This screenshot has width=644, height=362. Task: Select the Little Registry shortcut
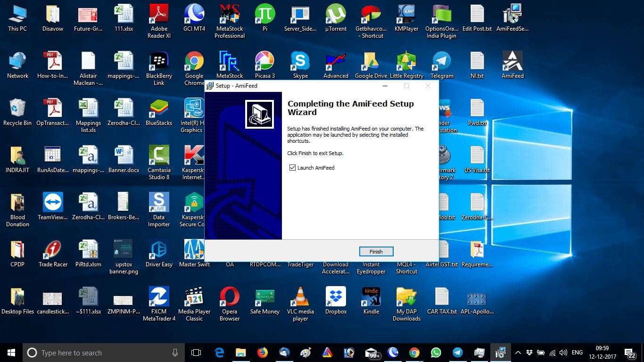tap(406, 65)
